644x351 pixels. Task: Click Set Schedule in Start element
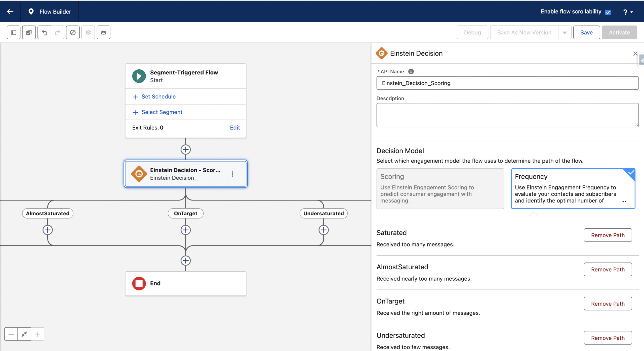[158, 97]
